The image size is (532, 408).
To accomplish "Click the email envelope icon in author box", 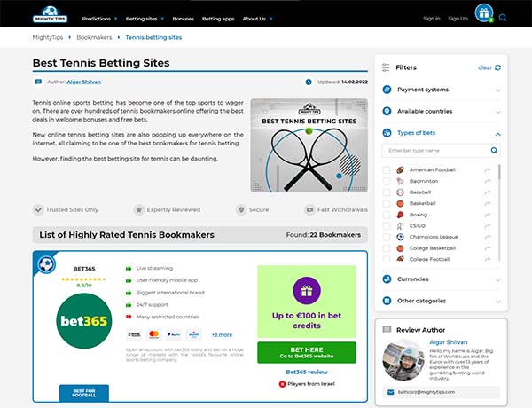I will click(x=390, y=392).
